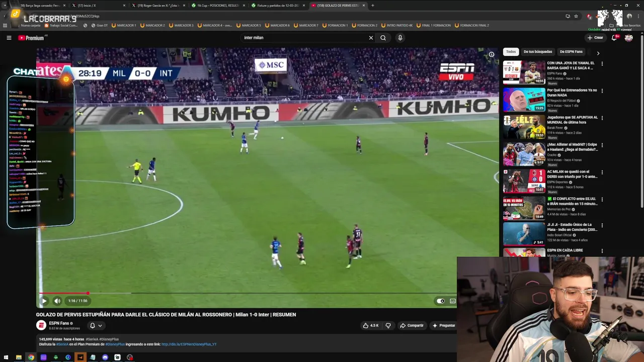Open options for 'CON UNA JOYA DE YAMAL' video
Image resolution: width=644 pixels, height=362 pixels.
[x=602, y=64]
